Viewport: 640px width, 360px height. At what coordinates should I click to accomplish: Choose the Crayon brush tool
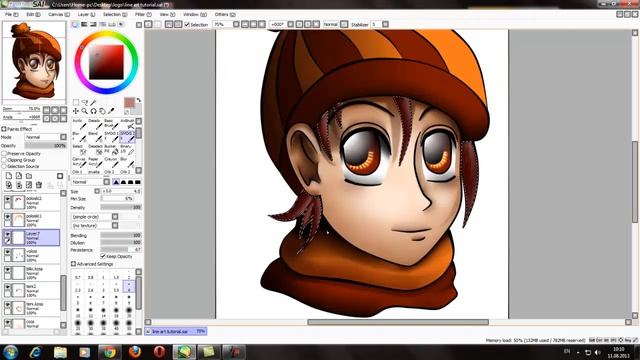coord(111,162)
